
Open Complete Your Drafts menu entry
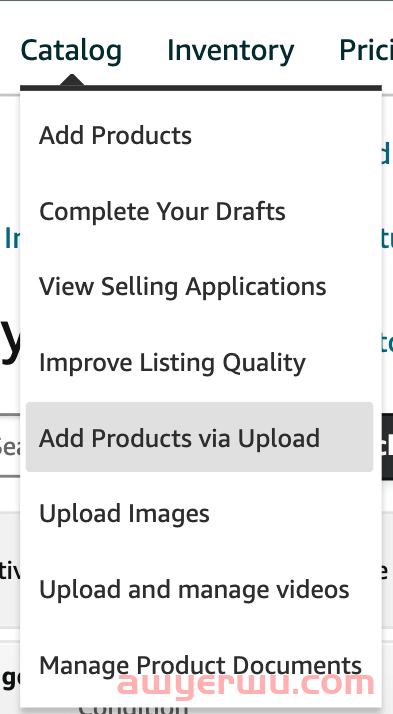162,212
